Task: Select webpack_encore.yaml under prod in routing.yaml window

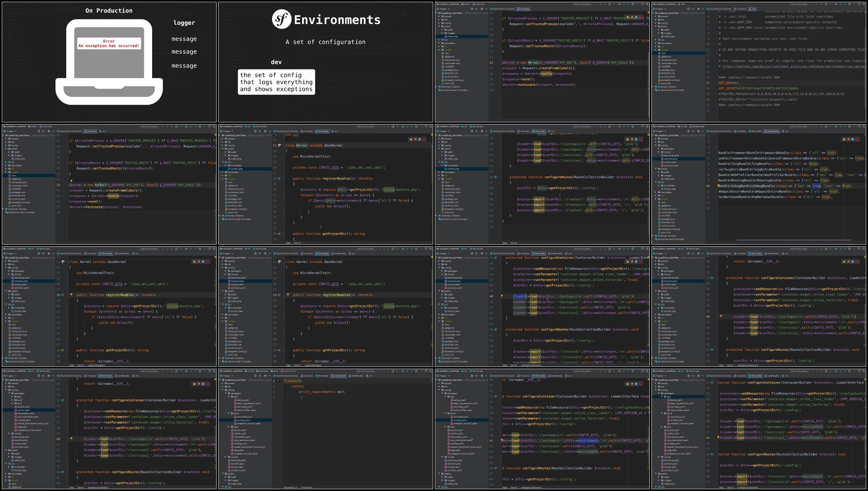Action: (248, 423)
